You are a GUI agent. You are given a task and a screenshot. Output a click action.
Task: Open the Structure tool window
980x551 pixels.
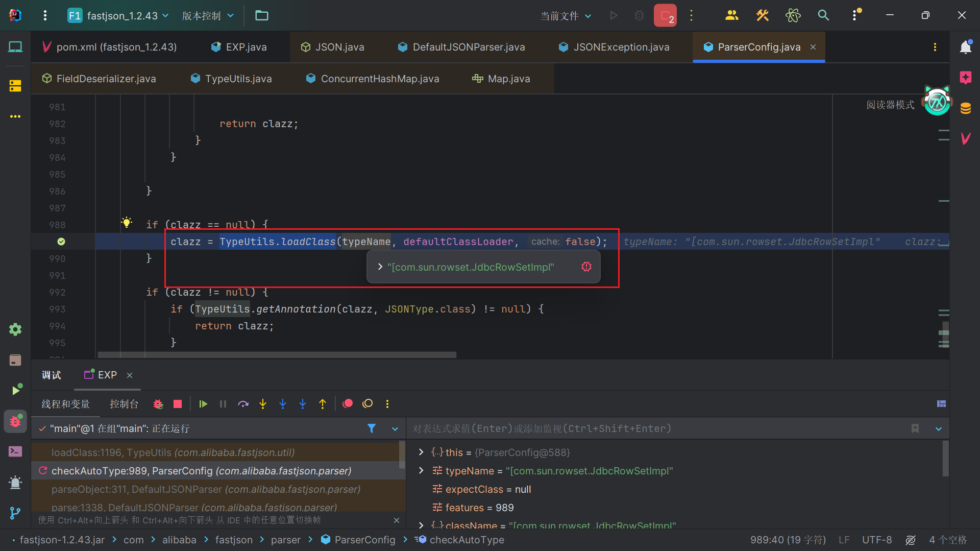[x=15, y=86]
